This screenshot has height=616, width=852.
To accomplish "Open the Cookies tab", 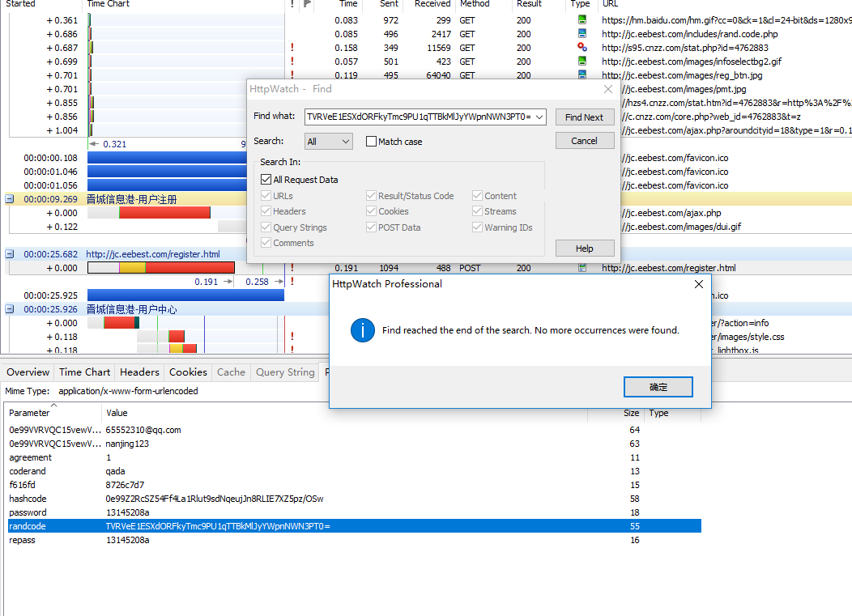I will pyautogui.click(x=188, y=372).
